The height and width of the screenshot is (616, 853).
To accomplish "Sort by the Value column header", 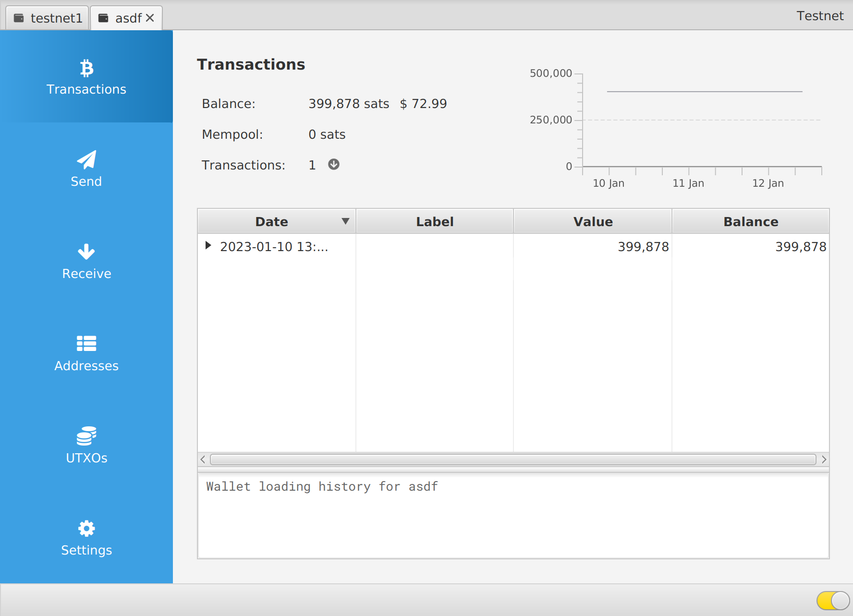I will pos(592,221).
